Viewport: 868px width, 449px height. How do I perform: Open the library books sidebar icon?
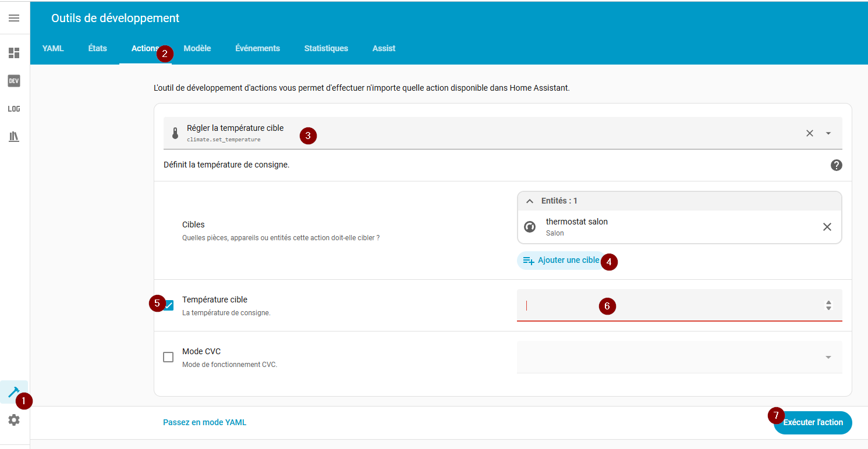14,137
